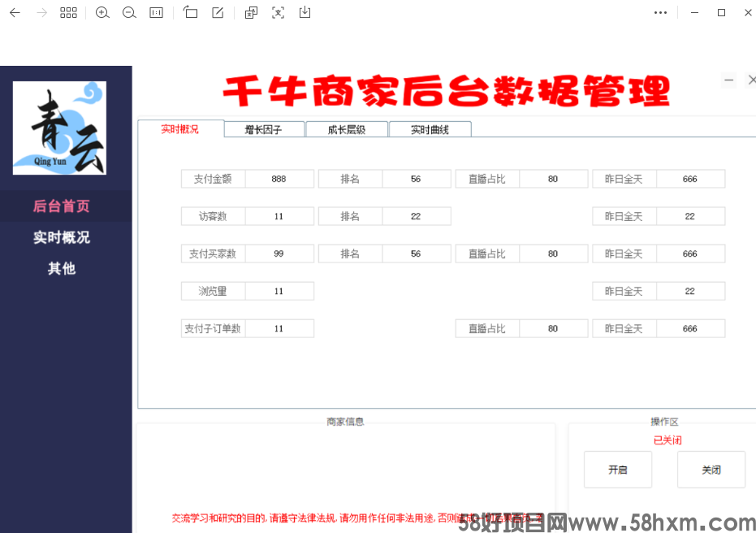Click the 浏览量 label
The image size is (756, 533).
pyautogui.click(x=213, y=291)
